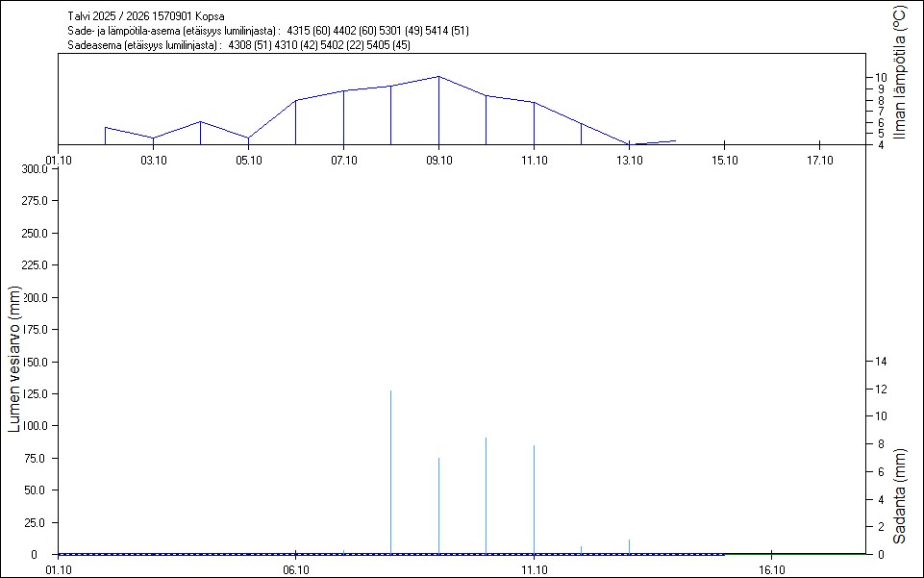This screenshot has height=578, width=924.
Task: Click the 300.0 tick on snow water axis
Action: coord(35,169)
